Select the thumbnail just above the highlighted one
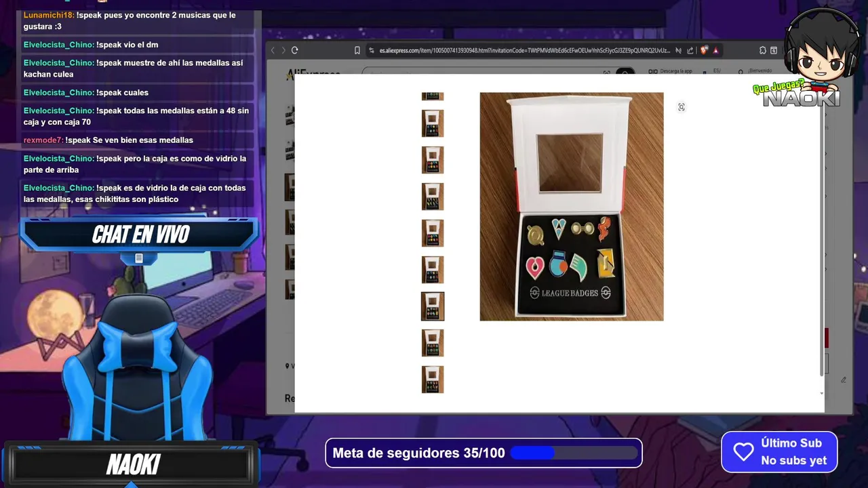Image resolution: width=868 pixels, height=488 pixels. click(433, 270)
